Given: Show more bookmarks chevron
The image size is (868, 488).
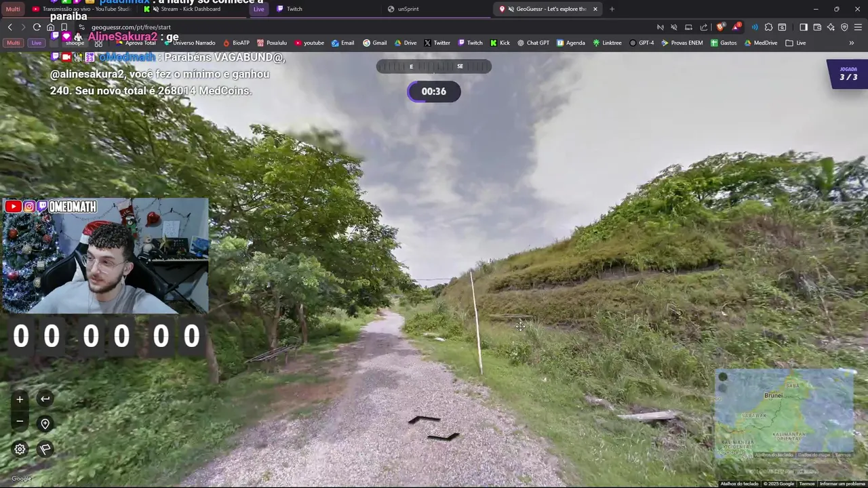Looking at the screenshot, I should pos(852,43).
